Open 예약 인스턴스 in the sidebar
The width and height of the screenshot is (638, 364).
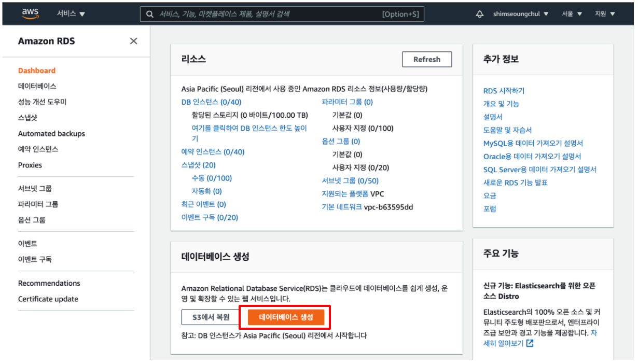(x=38, y=149)
